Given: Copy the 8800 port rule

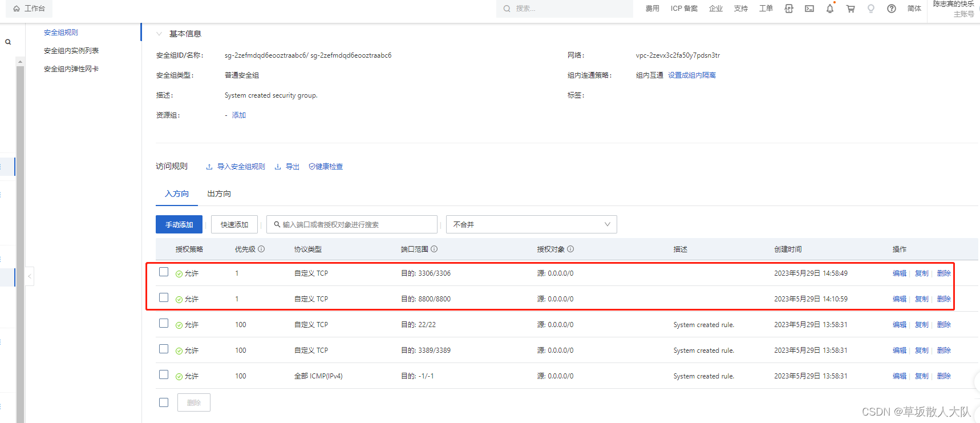Looking at the screenshot, I should (922, 299).
